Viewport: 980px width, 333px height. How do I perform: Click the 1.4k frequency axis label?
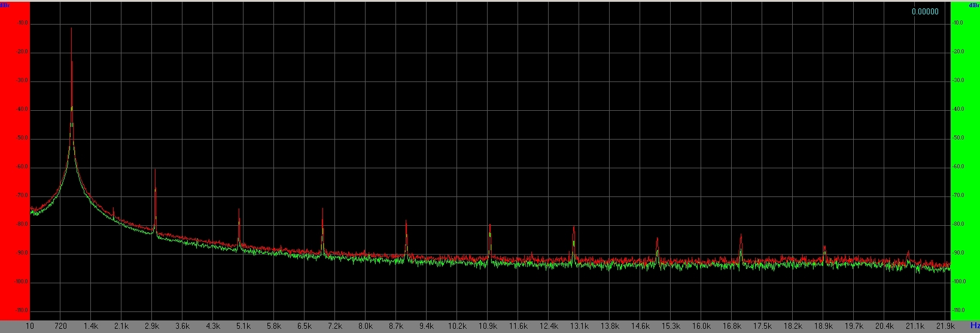91,326
